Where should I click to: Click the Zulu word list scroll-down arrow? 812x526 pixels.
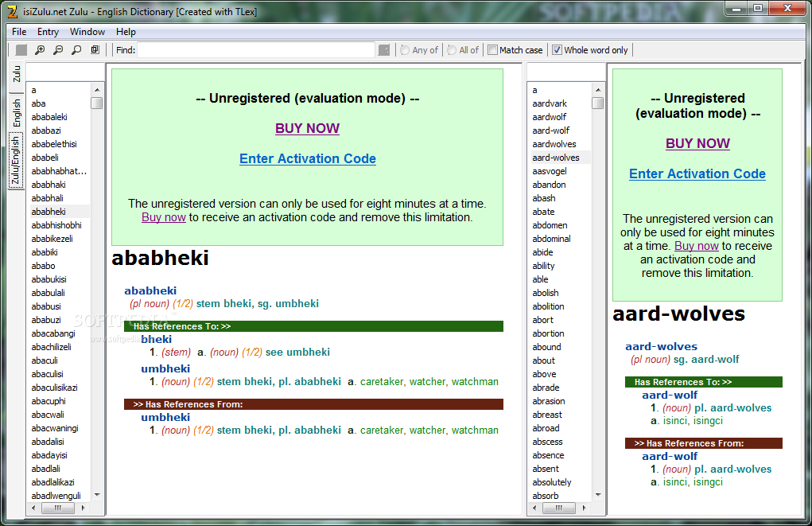point(97,496)
